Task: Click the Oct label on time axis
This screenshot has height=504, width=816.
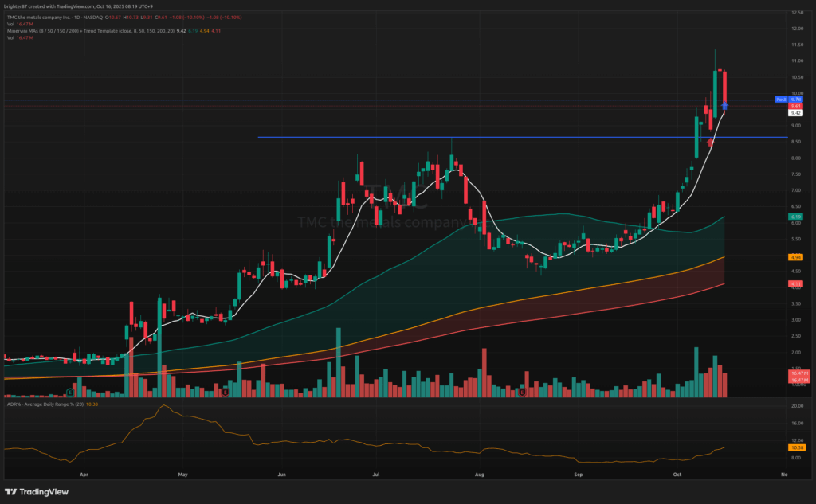Action: click(x=677, y=474)
